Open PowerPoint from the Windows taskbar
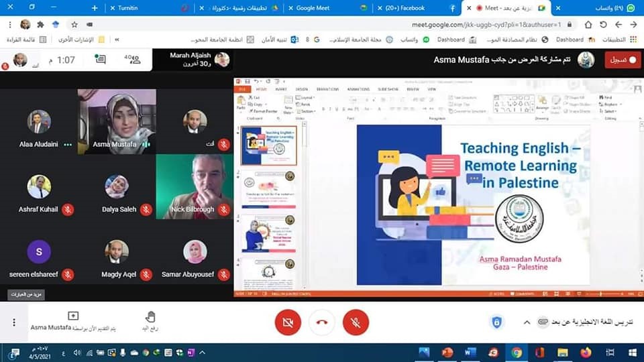This screenshot has width=644, height=362. coord(447,352)
